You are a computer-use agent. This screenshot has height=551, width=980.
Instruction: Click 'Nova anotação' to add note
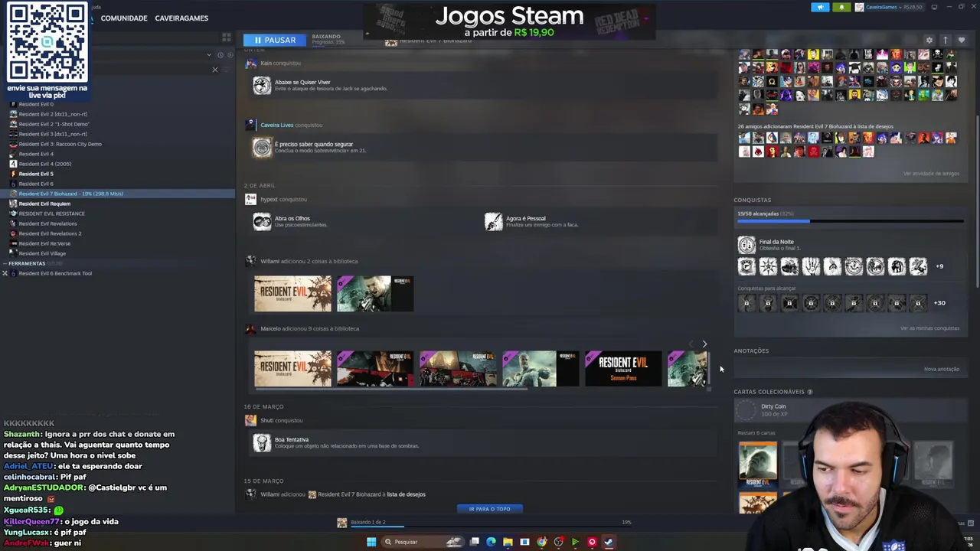click(x=942, y=369)
